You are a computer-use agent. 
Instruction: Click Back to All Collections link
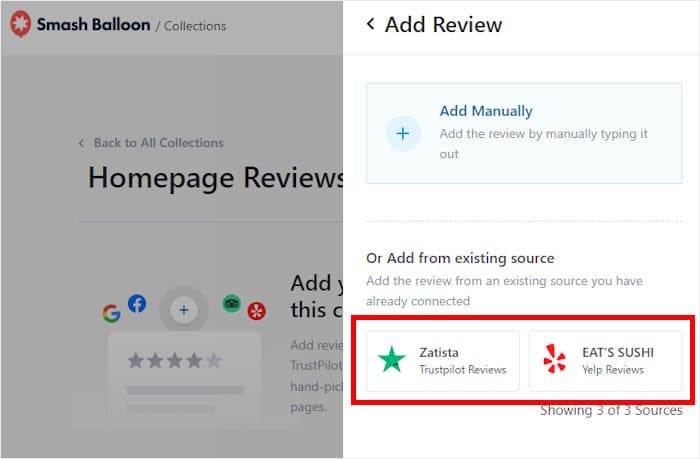click(x=158, y=143)
